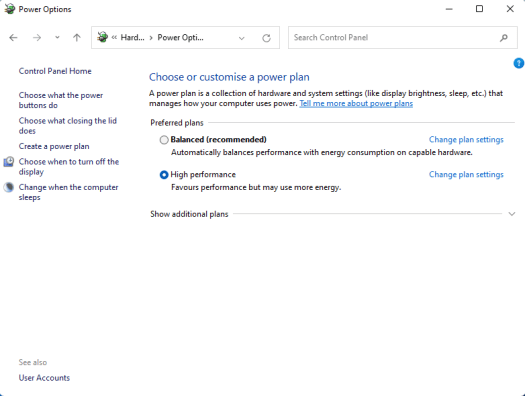The height and width of the screenshot is (396, 525).
Task: Open help via blue question mark
Action: 519,63
